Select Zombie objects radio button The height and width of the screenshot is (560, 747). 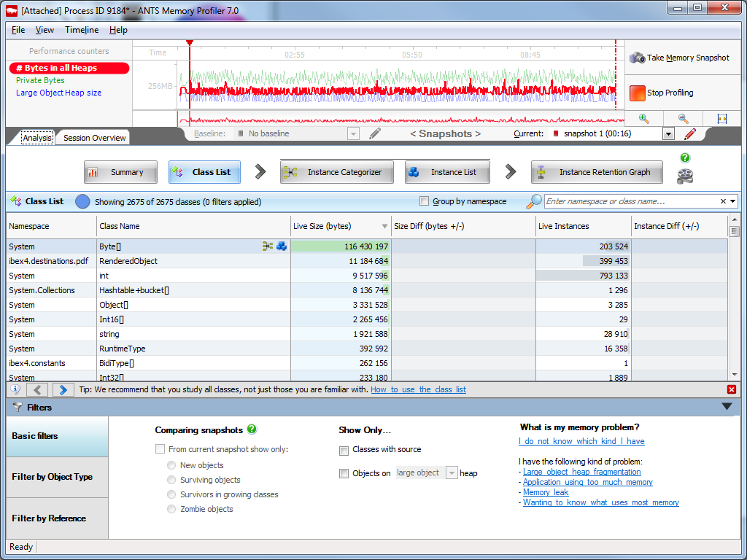[171, 509]
